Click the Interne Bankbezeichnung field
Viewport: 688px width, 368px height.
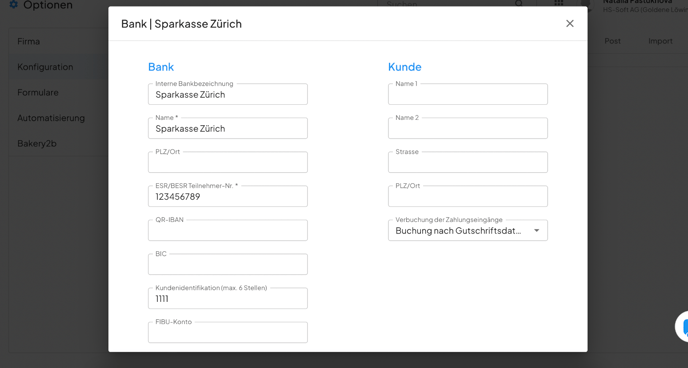228,94
